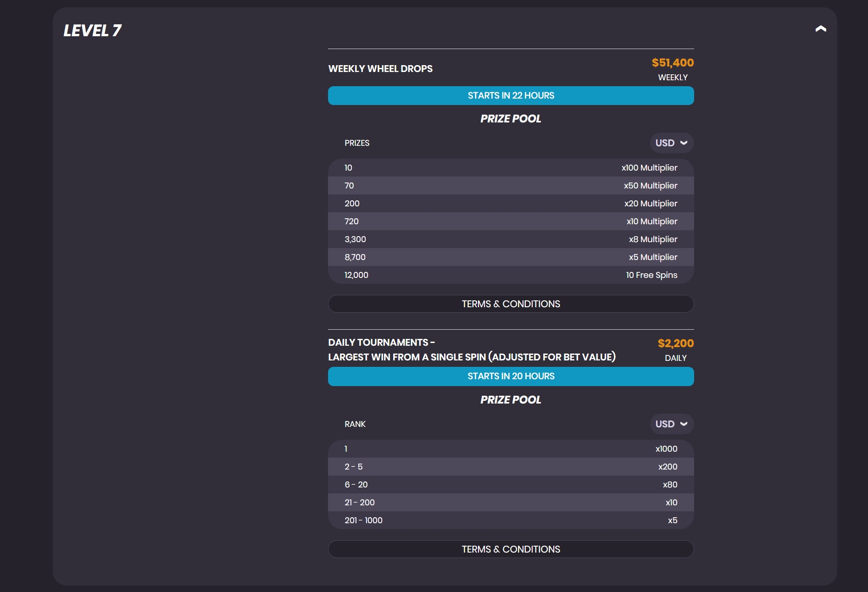868x592 pixels.
Task: Select the x100 Multiplier prize row
Action: coord(511,168)
